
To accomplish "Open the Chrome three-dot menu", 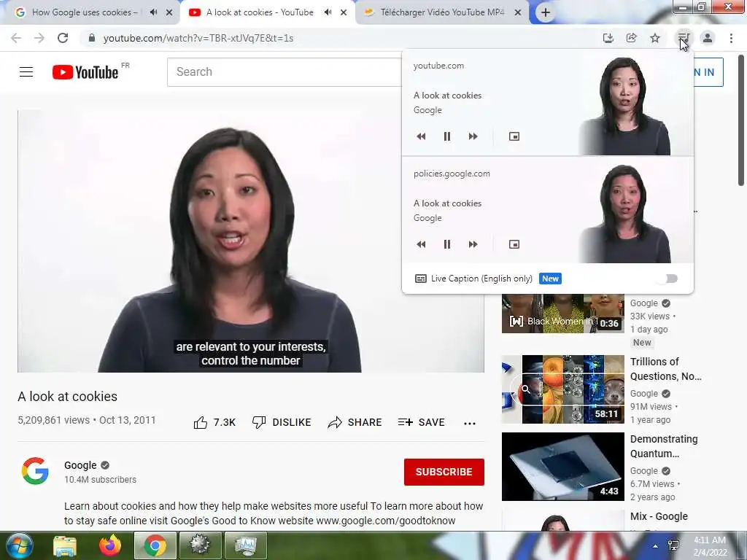I will point(731,38).
